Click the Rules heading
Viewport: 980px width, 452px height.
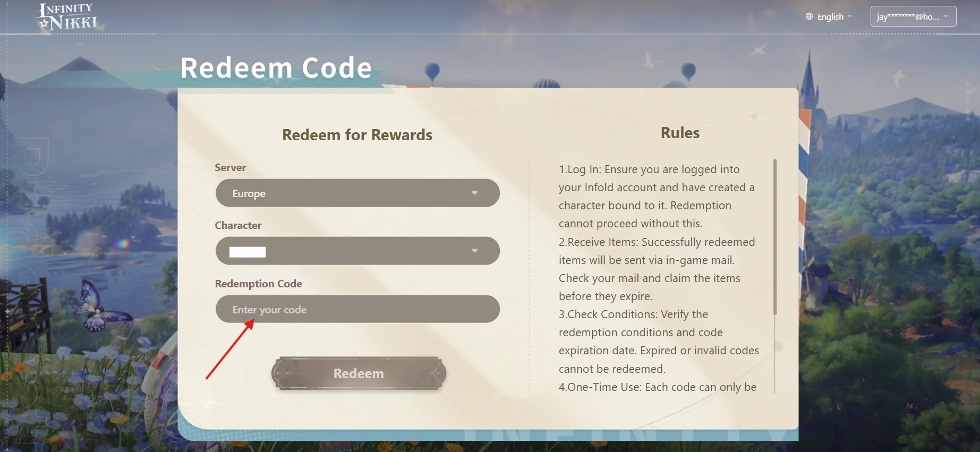[x=680, y=133]
